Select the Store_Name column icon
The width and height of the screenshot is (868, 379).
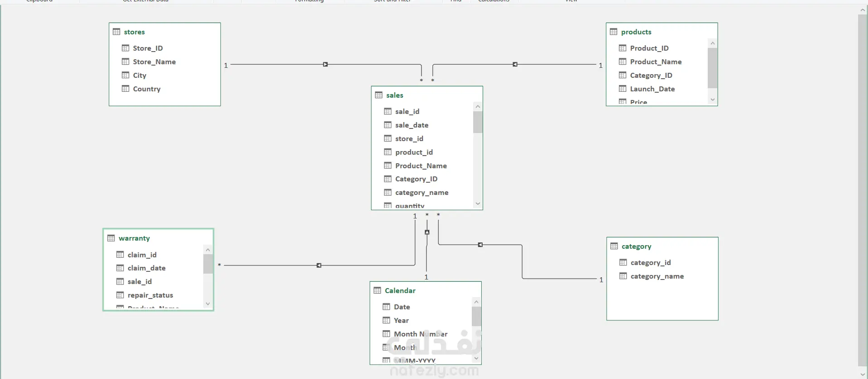pos(125,62)
